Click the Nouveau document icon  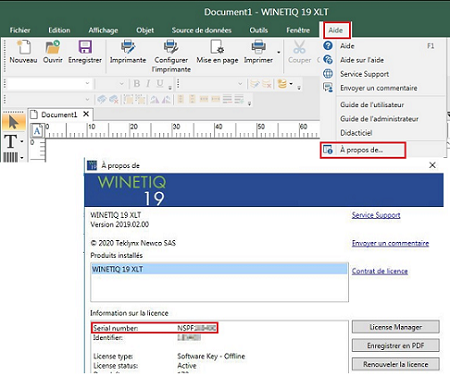point(23,47)
